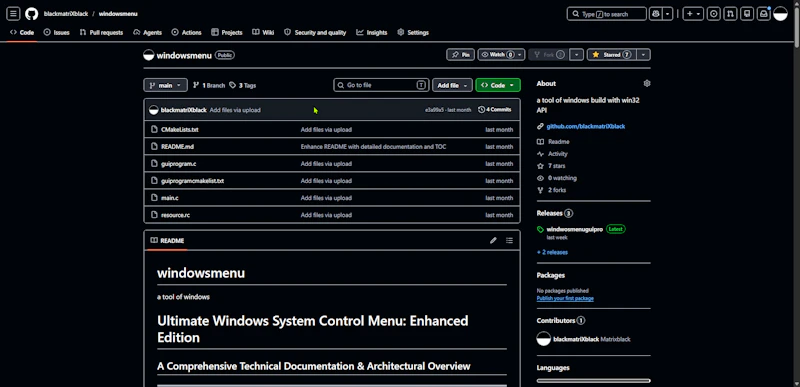
Task: Open the README.md file
Action: coord(177,146)
